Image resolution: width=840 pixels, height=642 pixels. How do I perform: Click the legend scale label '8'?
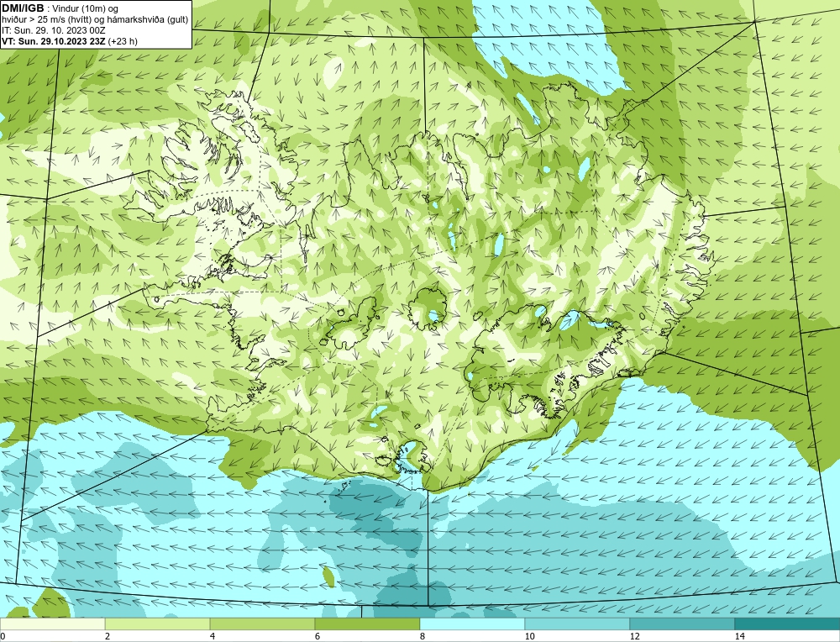click(x=423, y=637)
